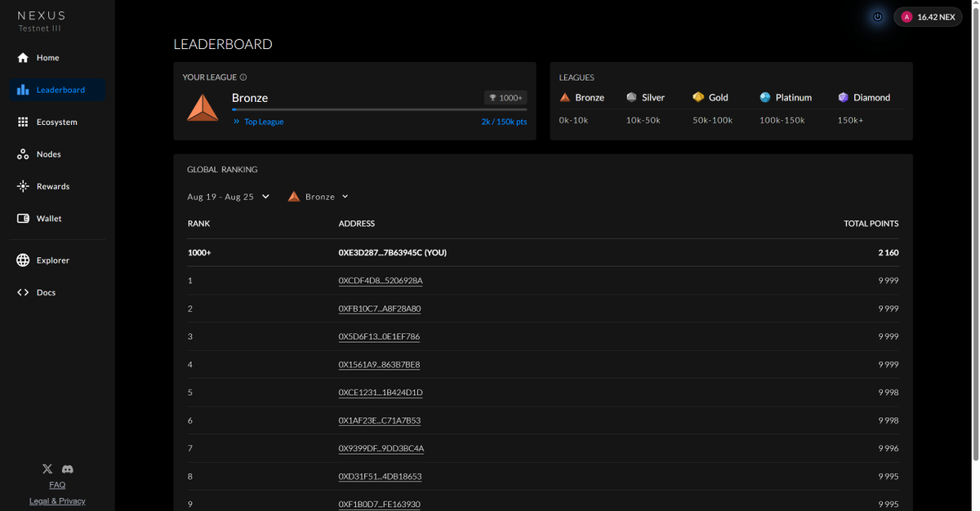Click the 1000+ rank badge
This screenshot has width=980, height=511.
click(506, 98)
